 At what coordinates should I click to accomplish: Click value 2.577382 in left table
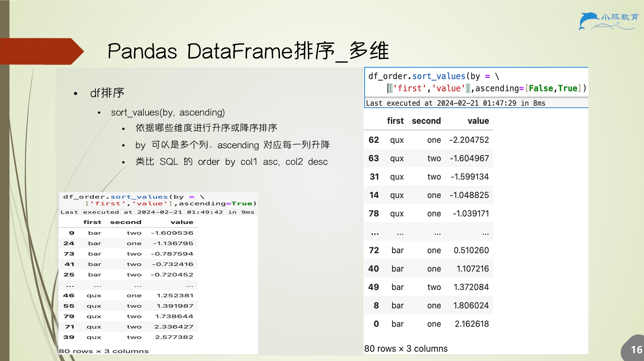(x=174, y=337)
